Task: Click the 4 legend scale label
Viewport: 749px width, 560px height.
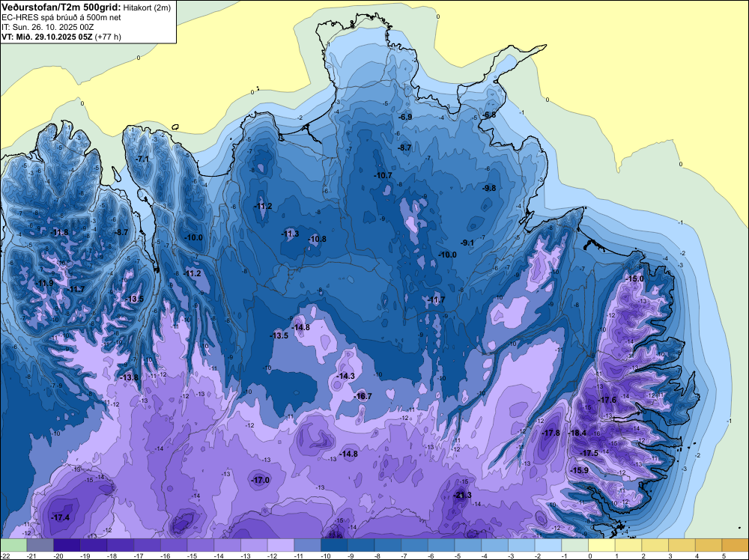Action: click(x=697, y=556)
